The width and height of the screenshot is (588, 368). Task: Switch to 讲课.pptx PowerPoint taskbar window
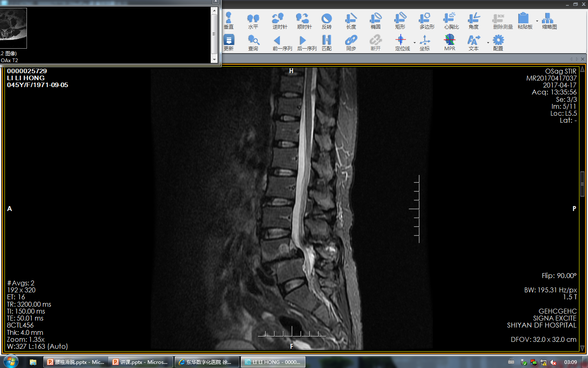coord(141,362)
